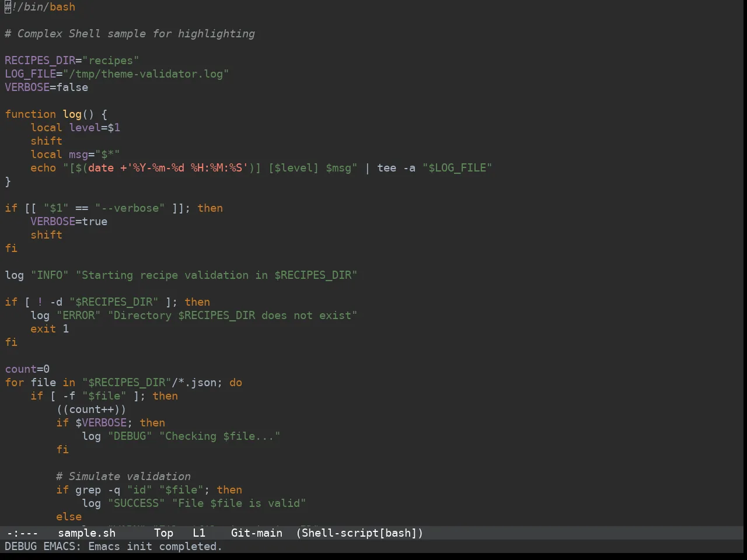Screen dimensions: 747x560
Task: Click the "$LOG_FILE" string after tee
Action: point(458,168)
